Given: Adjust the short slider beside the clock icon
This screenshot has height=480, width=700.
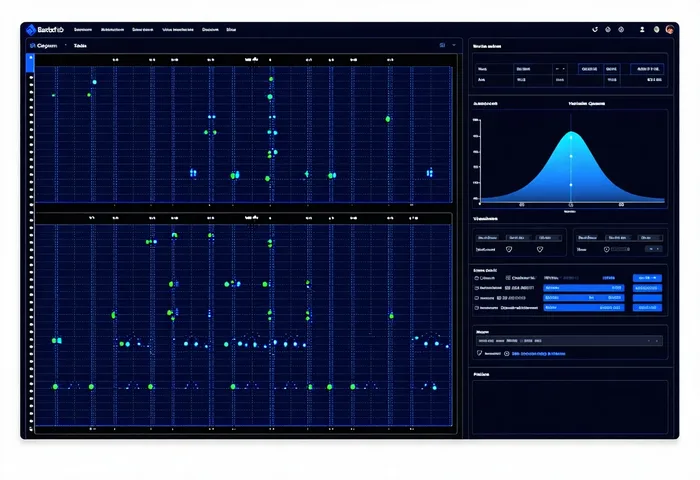Looking at the screenshot, I should click(x=620, y=249).
